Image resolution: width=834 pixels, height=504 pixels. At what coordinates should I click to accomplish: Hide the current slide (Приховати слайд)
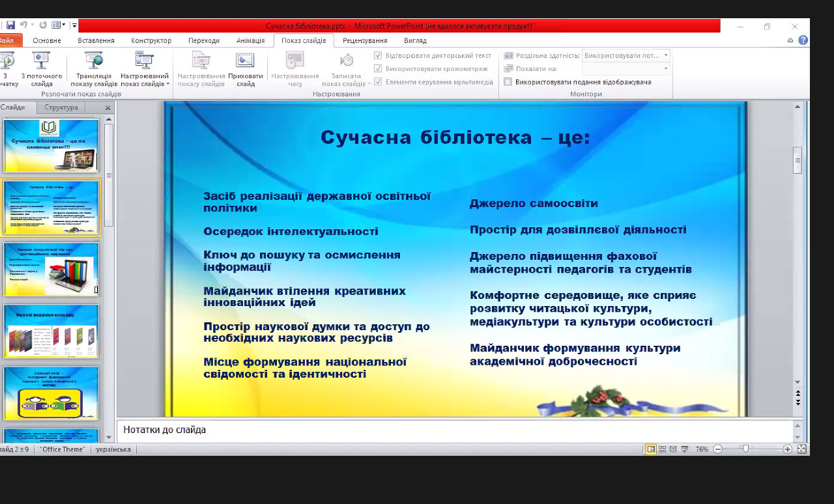246,70
